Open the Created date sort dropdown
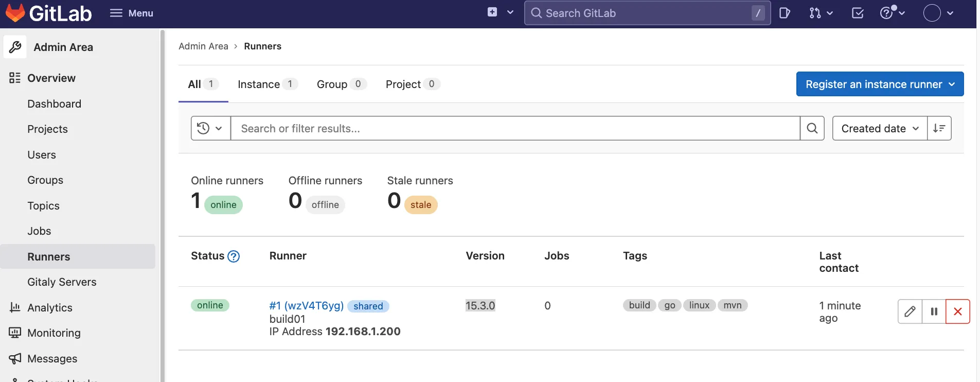This screenshot has width=980, height=382. point(879,128)
